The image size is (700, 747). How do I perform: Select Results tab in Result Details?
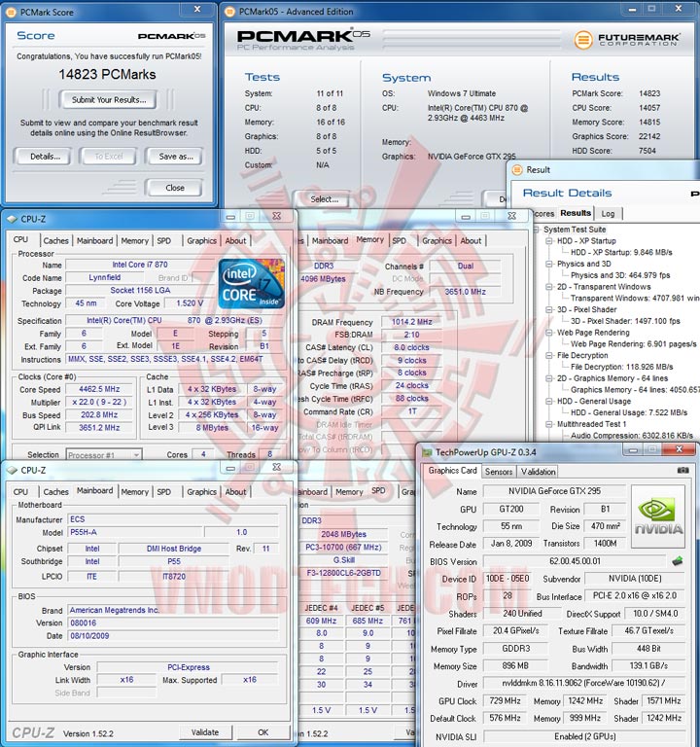point(576,213)
